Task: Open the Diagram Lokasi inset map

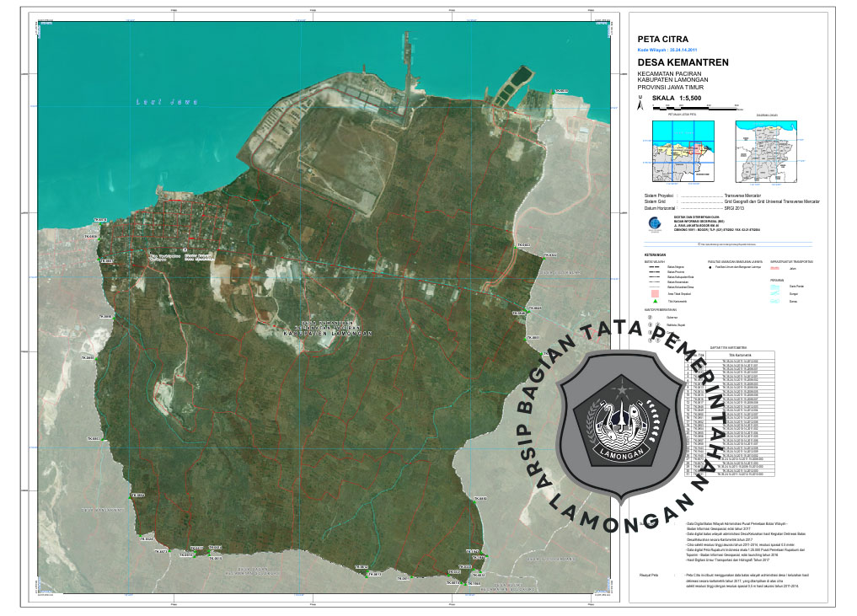Action: 767,152
